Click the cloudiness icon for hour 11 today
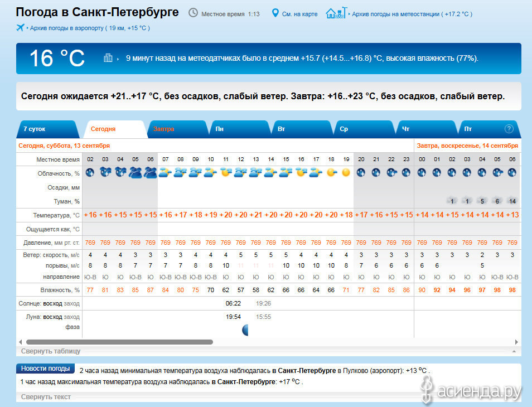Screen dimensions: 532x407 226,173
